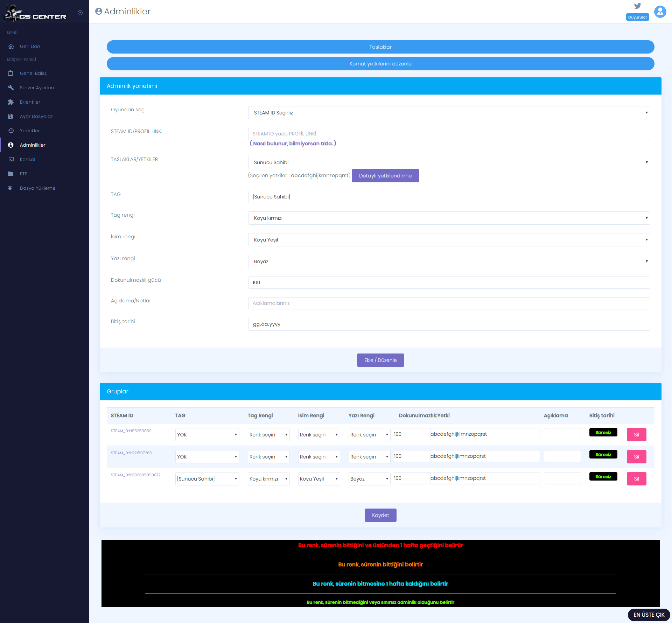Click the FTP folder icon
The width and height of the screenshot is (672, 623).
pyautogui.click(x=11, y=174)
